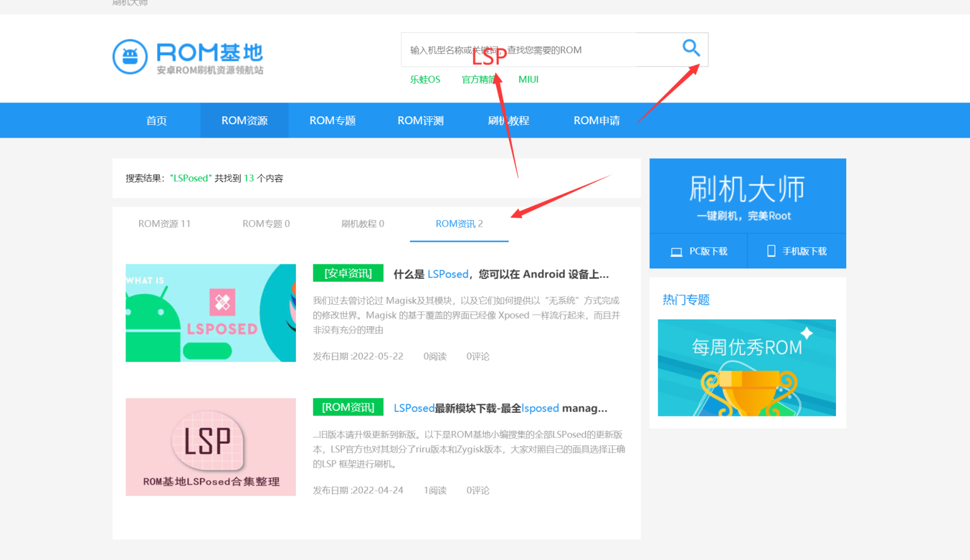The width and height of the screenshot is (970, 560).
Task: Click the [ROM资讯] category tag
Action: (x=348, y=407)
